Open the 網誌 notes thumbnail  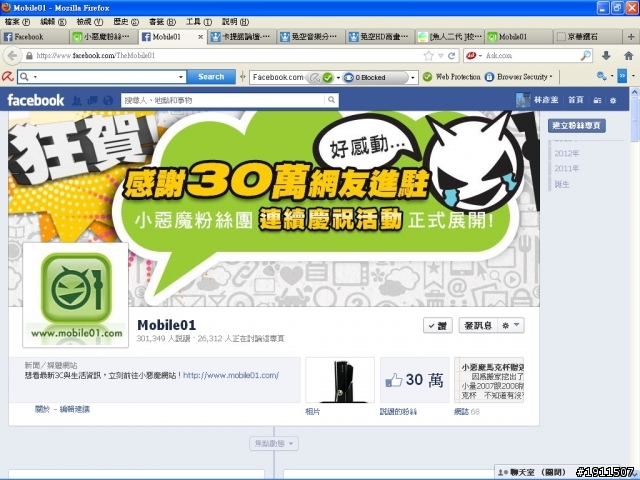pyautogui.click(x=489, y=380)
